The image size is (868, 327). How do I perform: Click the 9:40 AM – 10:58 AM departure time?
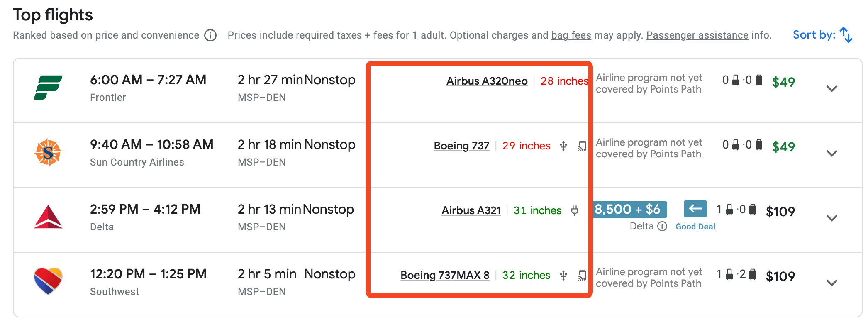pos(152,144)
